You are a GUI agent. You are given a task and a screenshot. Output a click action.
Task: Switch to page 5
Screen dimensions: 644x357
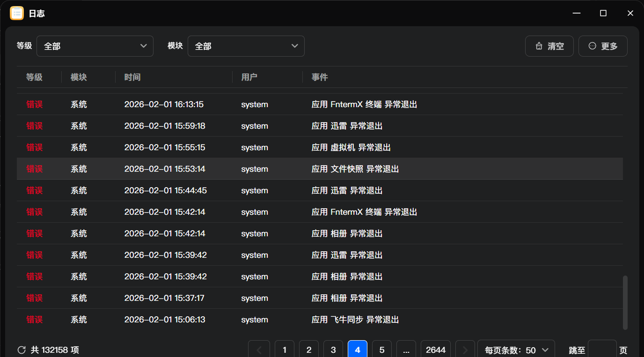(x=382, y=350)
